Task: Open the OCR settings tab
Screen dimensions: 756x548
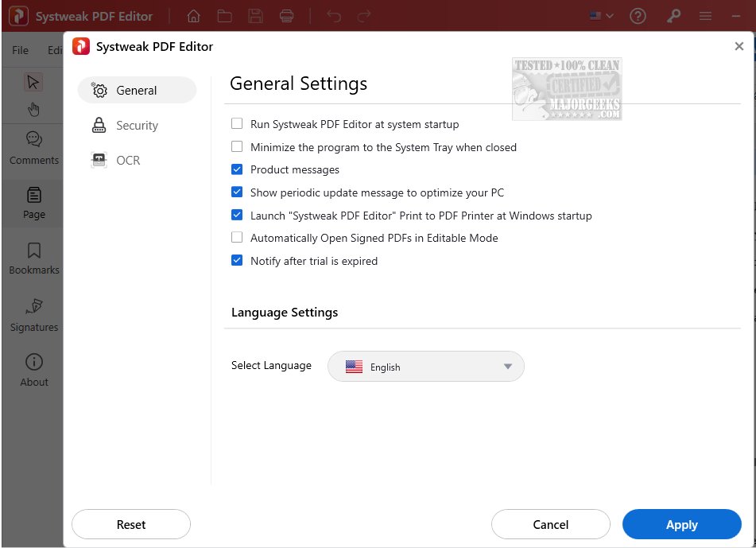Action: coord(128,161)
